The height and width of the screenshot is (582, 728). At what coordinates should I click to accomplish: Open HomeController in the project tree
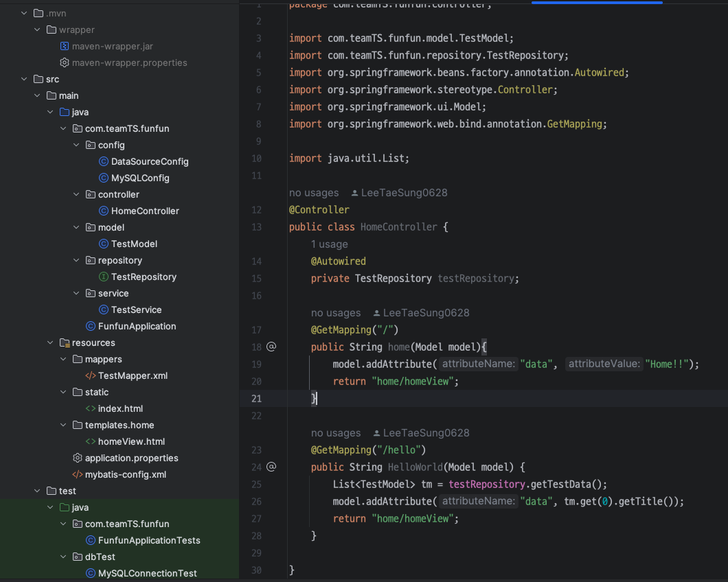pyautogui.click(x=145, y=211)
